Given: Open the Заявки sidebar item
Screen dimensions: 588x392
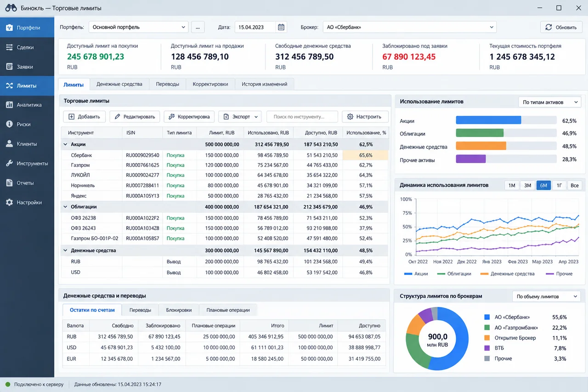Looking at the screenshot, I should 27,67.
